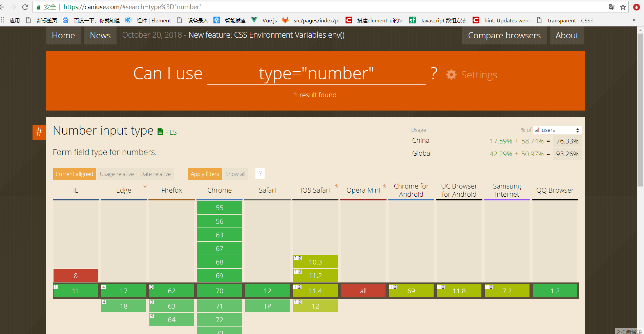Click the Chrome 55 version cell
The image size is (644, 334).
220,208
